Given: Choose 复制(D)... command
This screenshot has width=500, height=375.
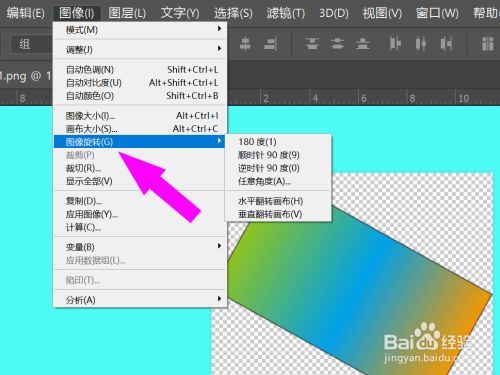Looking at the screenshot, I should coord(140,201).
